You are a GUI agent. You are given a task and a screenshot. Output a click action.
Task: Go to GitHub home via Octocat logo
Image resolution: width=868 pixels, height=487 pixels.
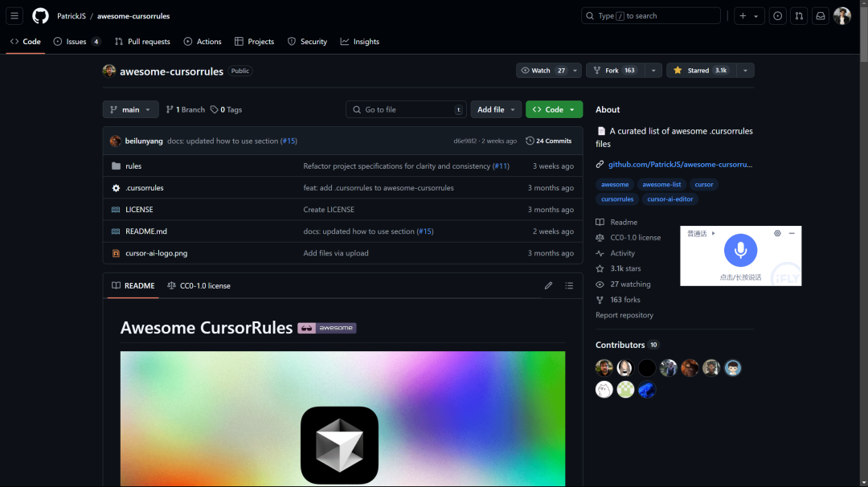40,16
